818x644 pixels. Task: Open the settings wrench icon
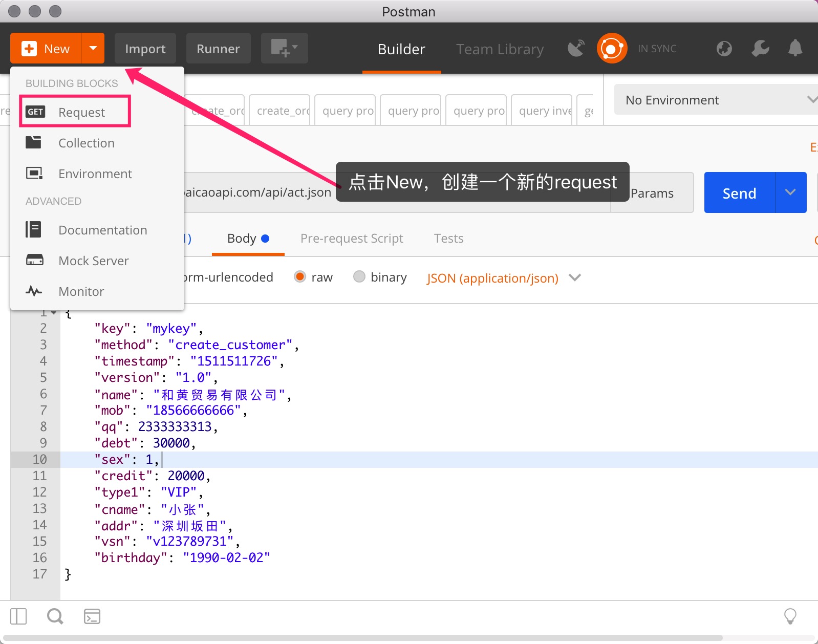[760, 49]
